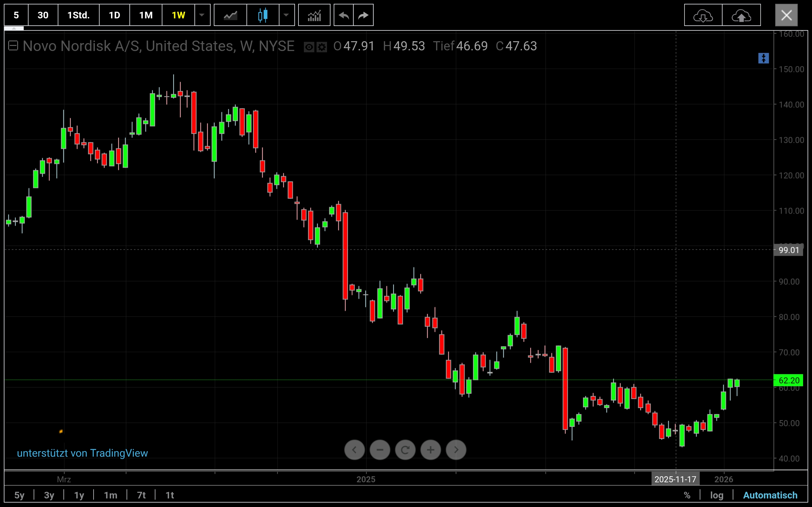Select the candlestick chart style
Image resolution: width=812 pixels, height=507 pixels.
pyautogui.click(x=263, y=15)
